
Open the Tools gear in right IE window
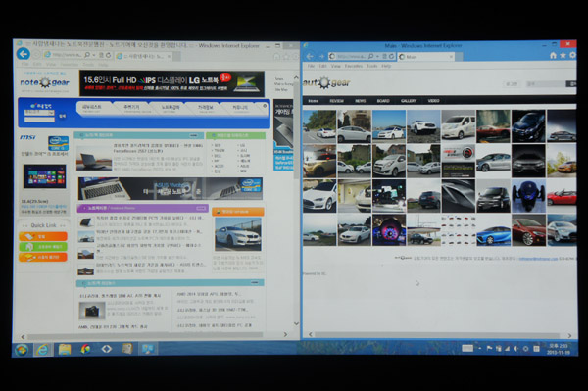(572, 56)
